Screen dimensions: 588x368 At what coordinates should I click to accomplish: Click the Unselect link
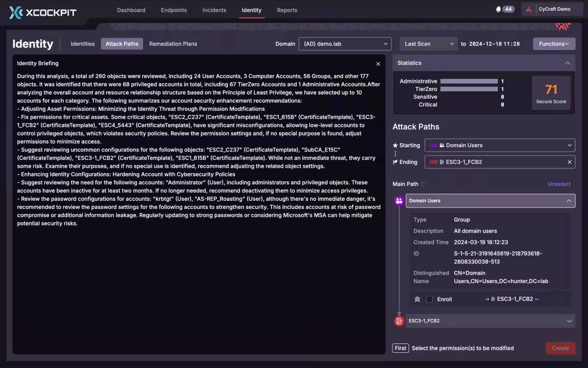559,184
